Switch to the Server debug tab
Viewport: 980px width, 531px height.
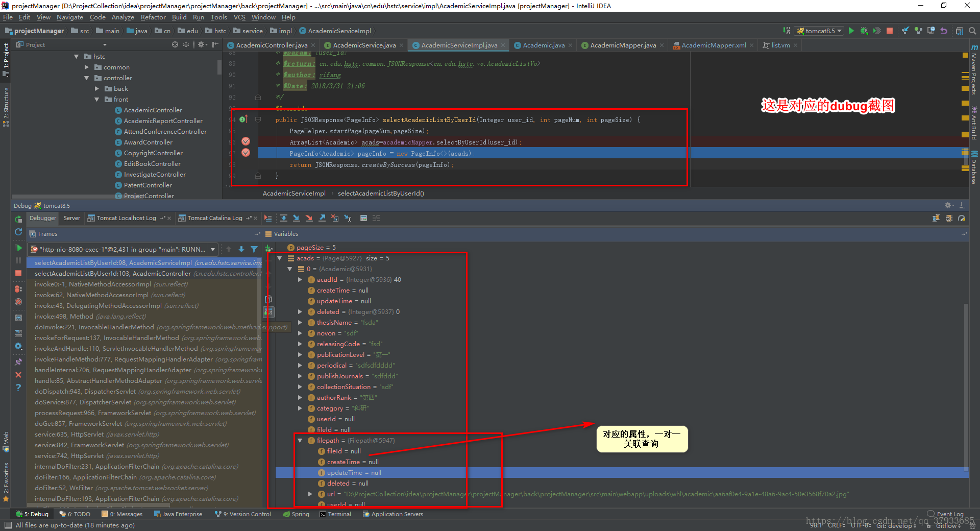point(72,218)
